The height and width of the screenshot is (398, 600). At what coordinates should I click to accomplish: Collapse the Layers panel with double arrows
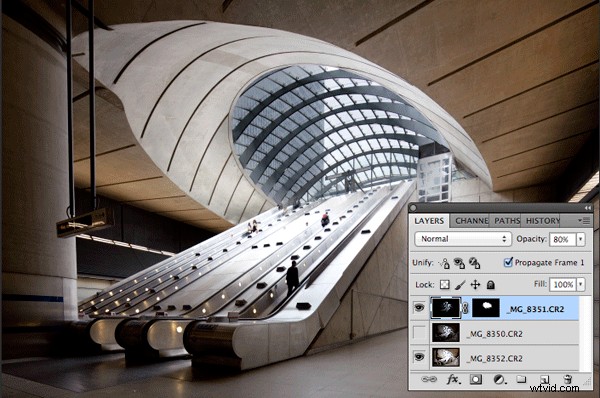pos(588,208)
